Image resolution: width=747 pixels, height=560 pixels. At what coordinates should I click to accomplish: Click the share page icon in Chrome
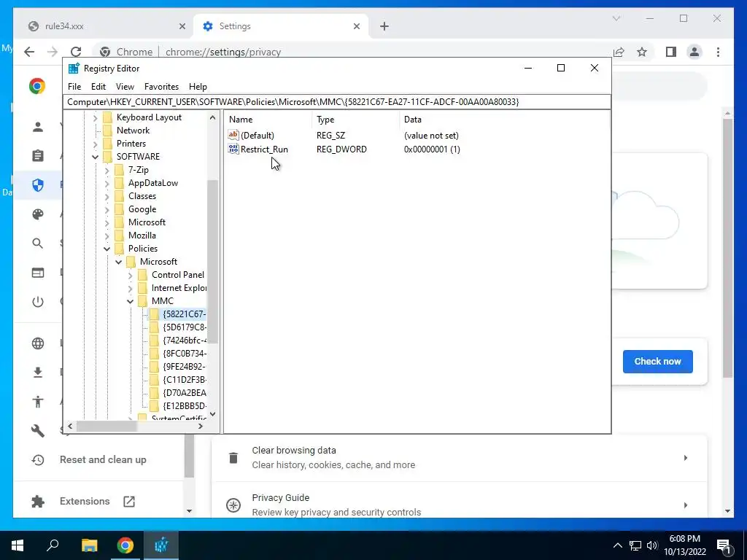[619, 52]
